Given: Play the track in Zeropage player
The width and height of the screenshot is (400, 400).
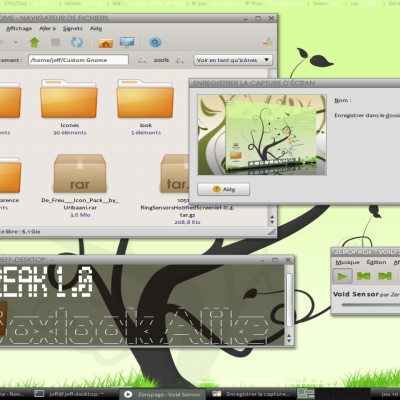Looking at the screenshot, I should [342, 276].
